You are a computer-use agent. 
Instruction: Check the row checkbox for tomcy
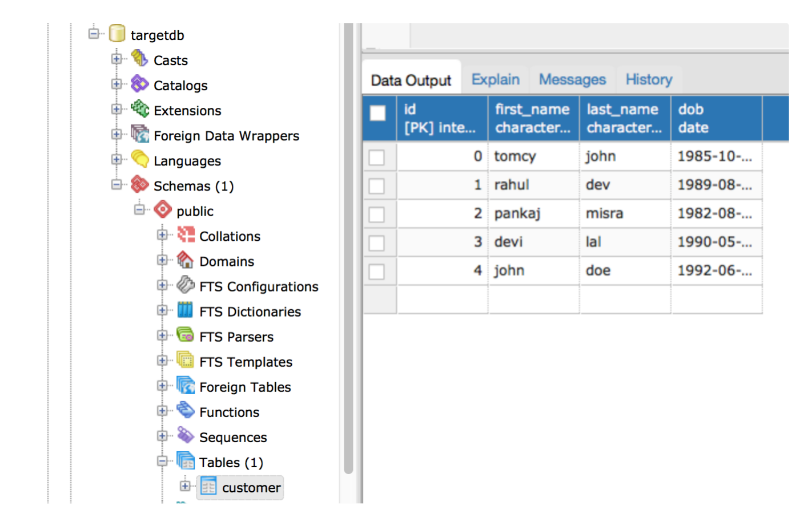point(377,157)
